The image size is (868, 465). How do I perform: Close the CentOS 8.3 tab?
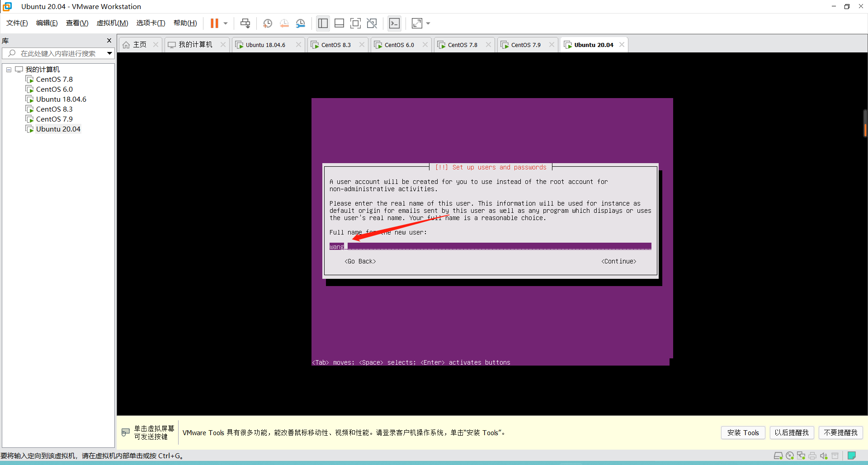point(362,45)
